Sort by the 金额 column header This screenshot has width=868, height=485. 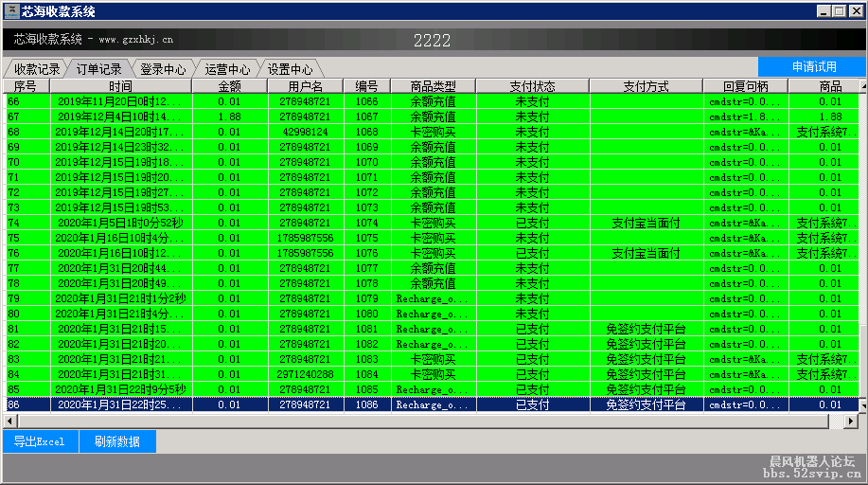pyautogui.click(x=229, y=86)
